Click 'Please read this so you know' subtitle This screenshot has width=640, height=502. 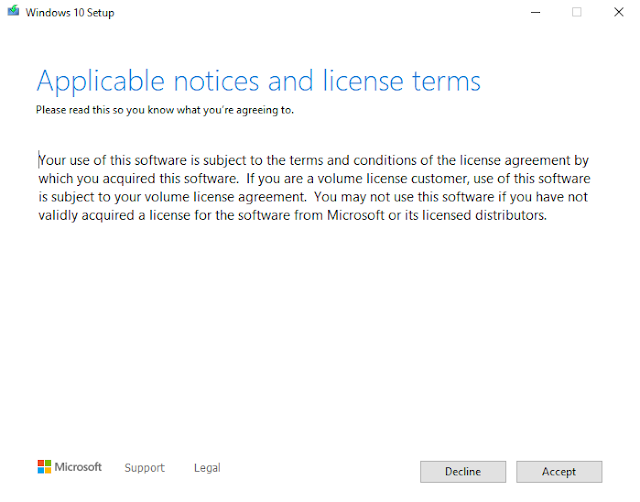(165, 110)
